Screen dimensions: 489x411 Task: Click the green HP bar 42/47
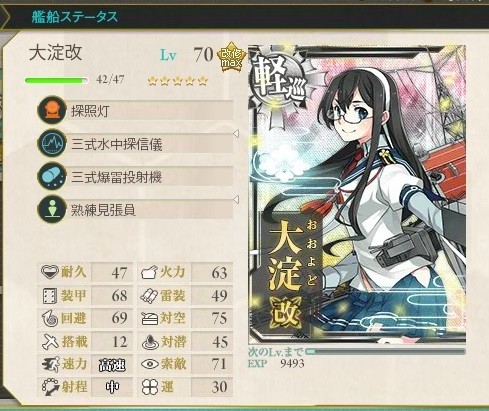tap(56, 80)
